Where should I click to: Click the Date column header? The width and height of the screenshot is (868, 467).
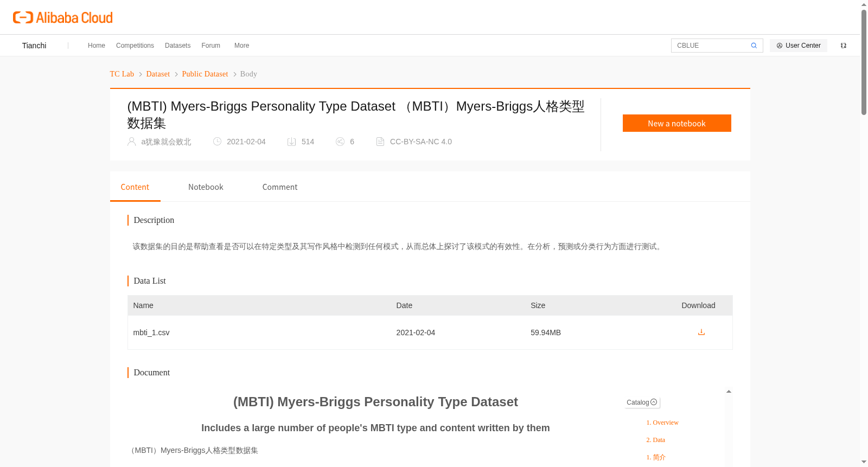[404, 305]
